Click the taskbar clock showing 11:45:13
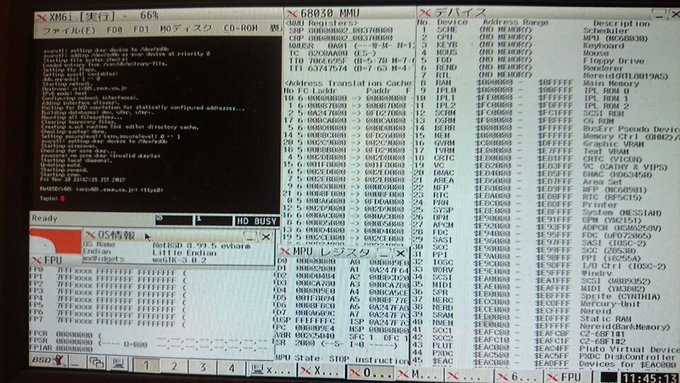 [x=650, y=378]
